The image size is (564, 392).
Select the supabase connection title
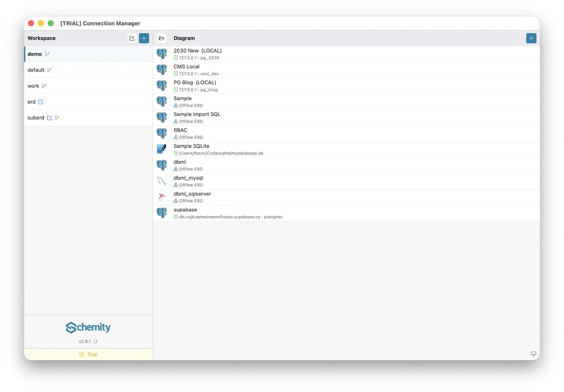point(185,209)
